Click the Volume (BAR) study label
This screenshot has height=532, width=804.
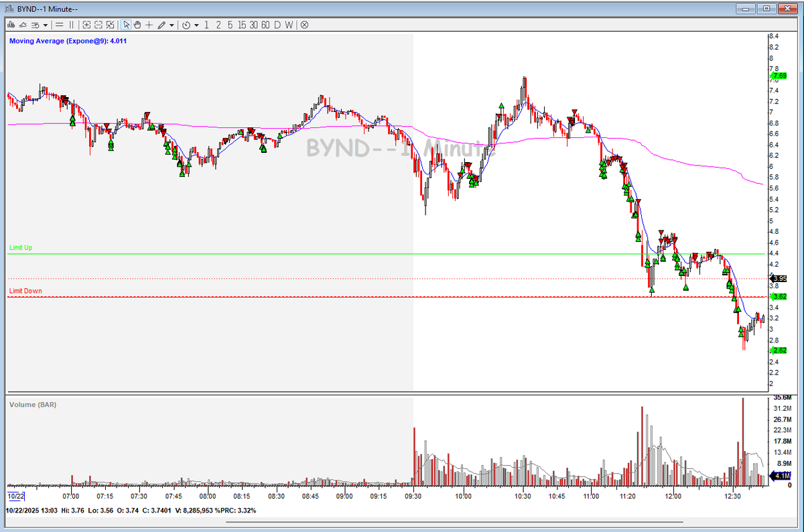coord(31,405)
